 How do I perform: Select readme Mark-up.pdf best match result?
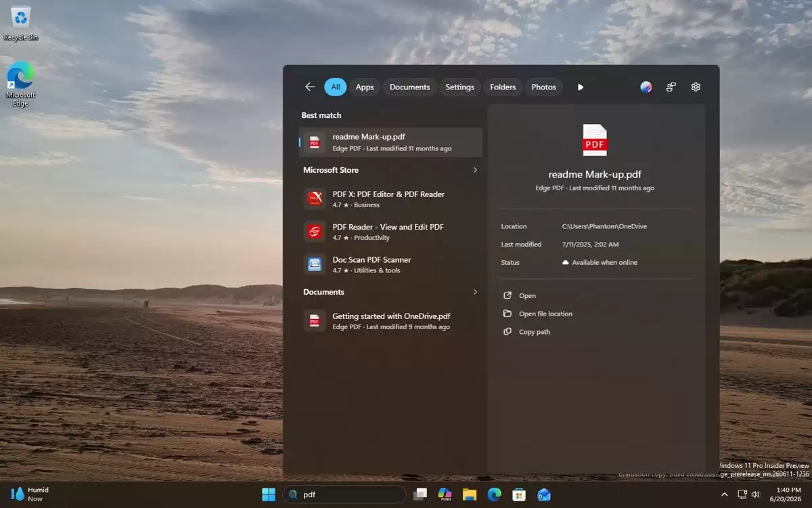[390, 142]
